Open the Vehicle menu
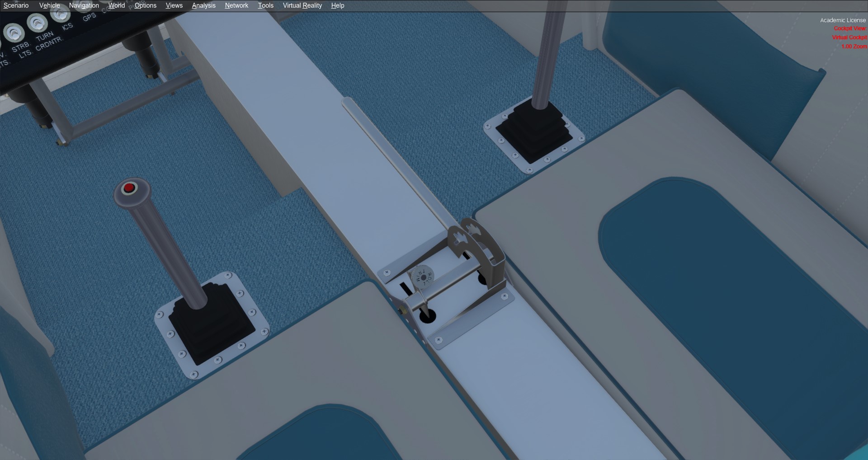 pos(49,5)
